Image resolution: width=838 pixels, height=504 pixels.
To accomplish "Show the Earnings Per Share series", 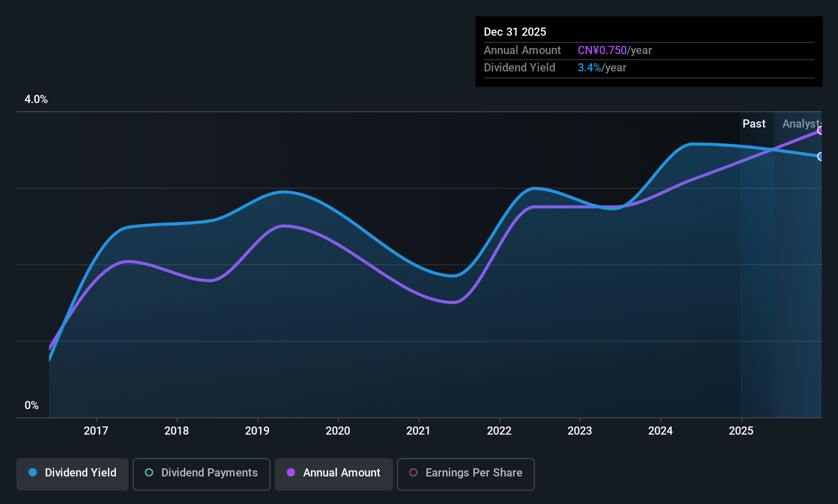I will 465,474.
